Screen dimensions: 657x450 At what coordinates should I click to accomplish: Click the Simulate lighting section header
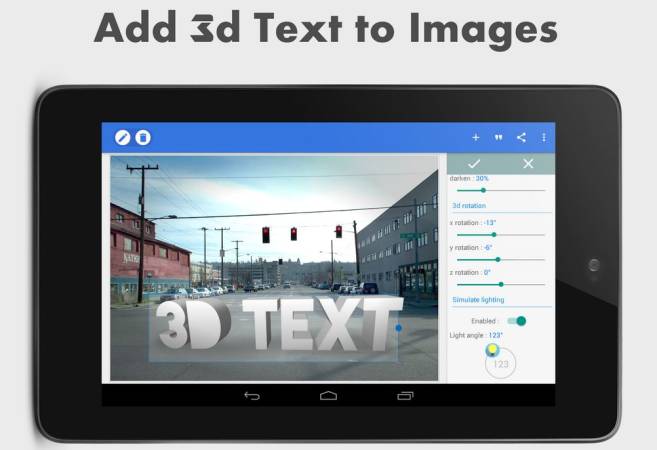[478, 300]
